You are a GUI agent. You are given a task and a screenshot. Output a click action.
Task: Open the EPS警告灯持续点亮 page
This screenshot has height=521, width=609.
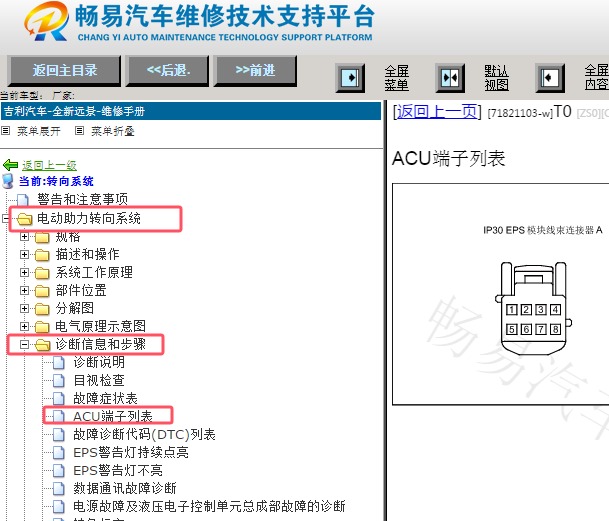pos(131,452)
